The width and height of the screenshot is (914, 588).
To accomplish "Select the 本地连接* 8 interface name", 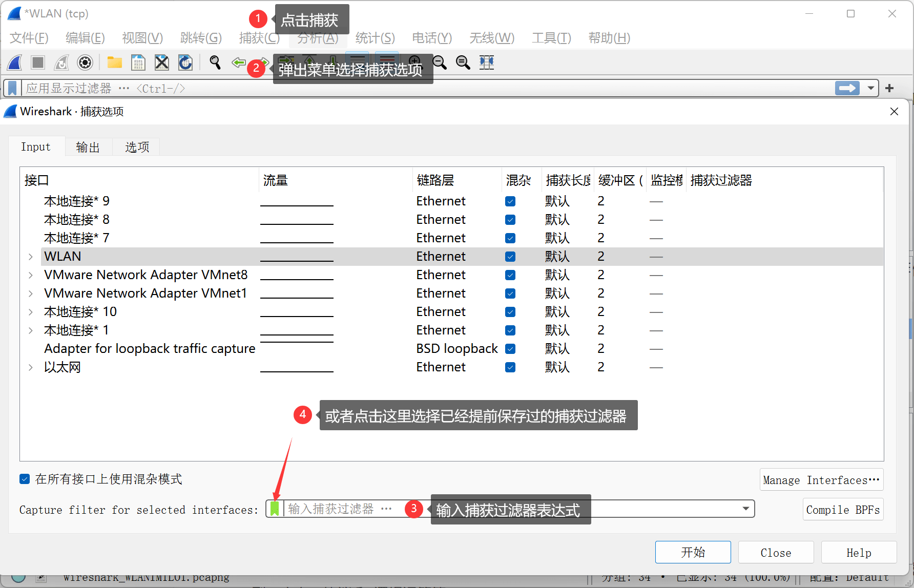I will click(x=77, y=220).
